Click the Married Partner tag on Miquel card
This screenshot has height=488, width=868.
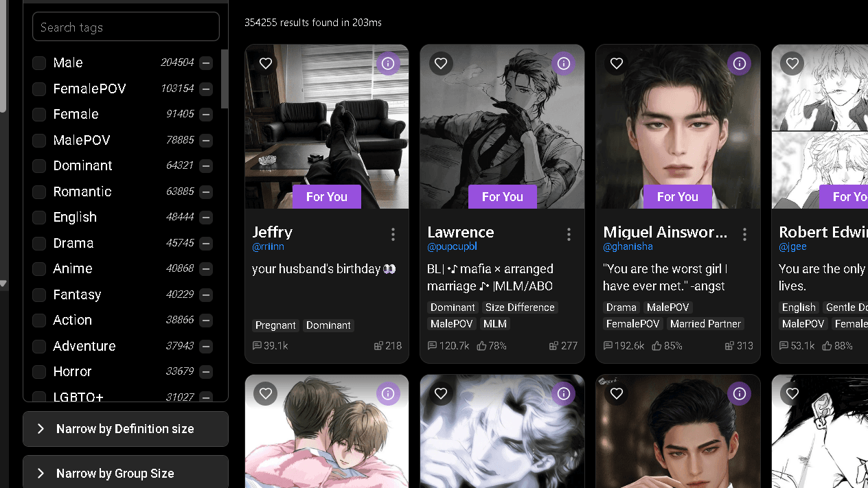(x=705, y=324)
